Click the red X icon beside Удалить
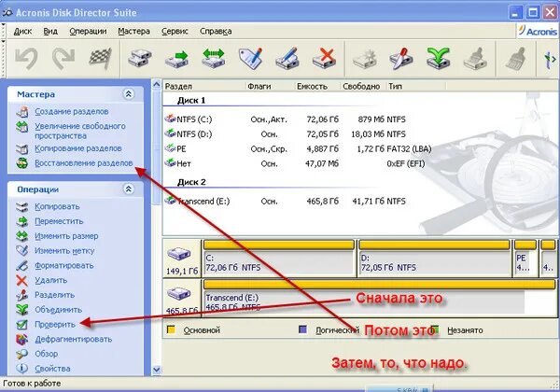The image size is (560, 392). (x=21, y=281)
